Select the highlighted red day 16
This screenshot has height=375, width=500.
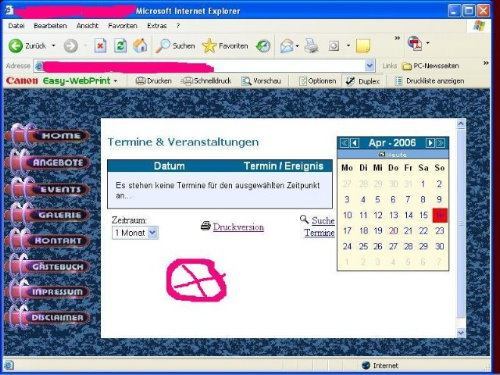click(x=440, y=215)
